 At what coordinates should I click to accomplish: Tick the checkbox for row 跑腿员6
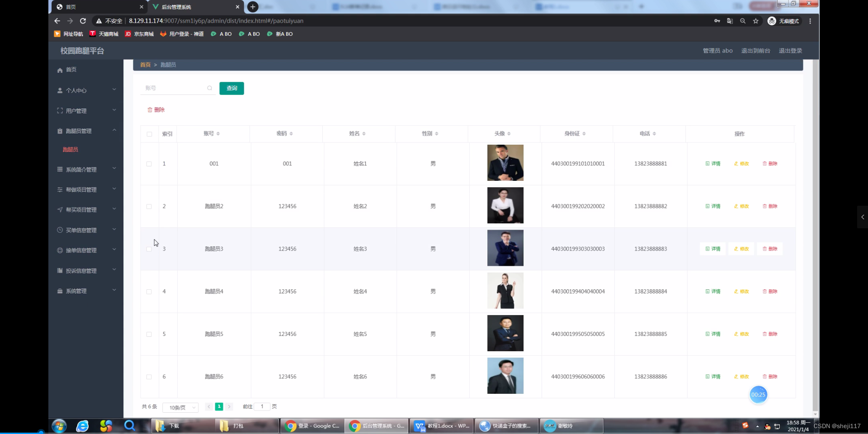[x=149, y=377]
